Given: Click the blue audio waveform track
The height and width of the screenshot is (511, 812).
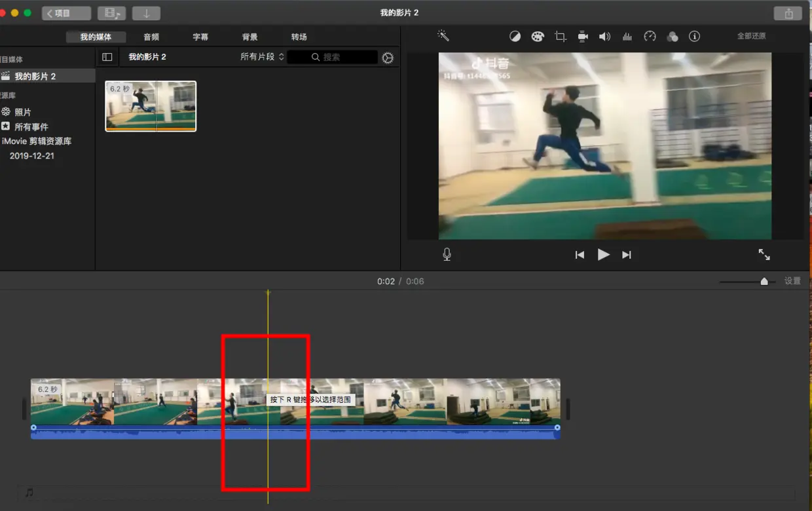Looking at the screenshot, I should 295,432.
